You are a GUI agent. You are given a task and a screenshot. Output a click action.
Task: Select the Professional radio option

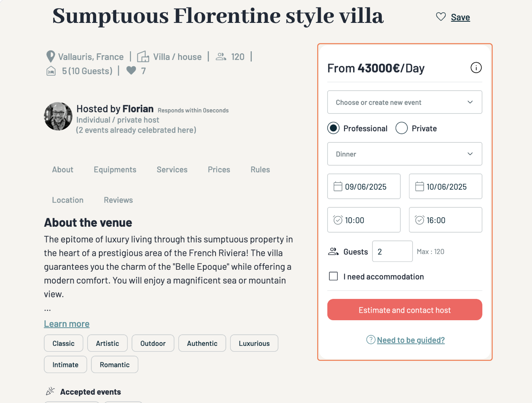(x=333, y=128)
